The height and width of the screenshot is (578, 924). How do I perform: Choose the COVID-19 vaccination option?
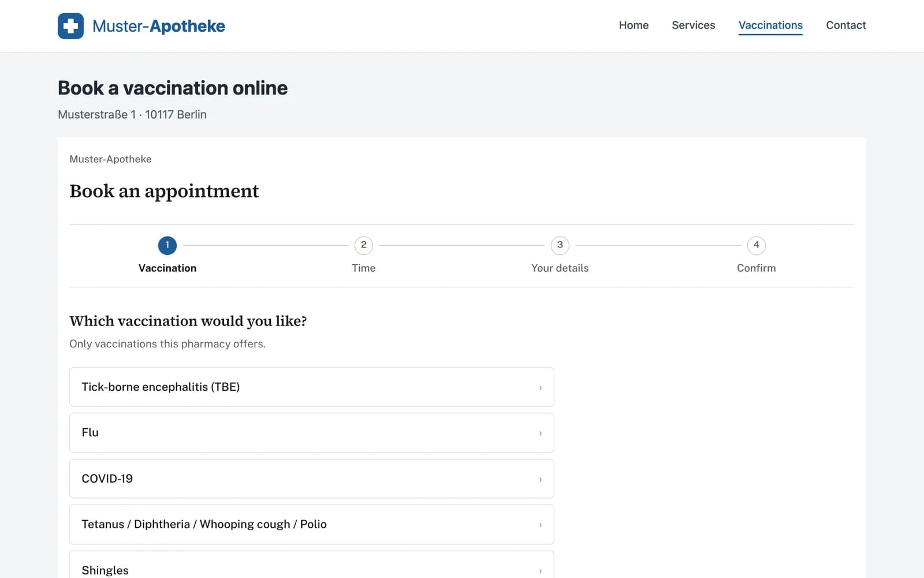312,479
